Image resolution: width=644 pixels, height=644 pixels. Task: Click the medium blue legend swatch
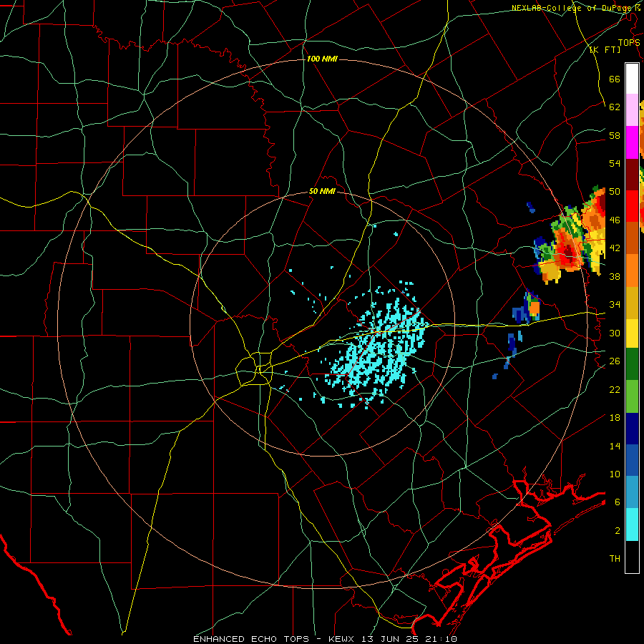pyautogui.click(x=632, y=460)
